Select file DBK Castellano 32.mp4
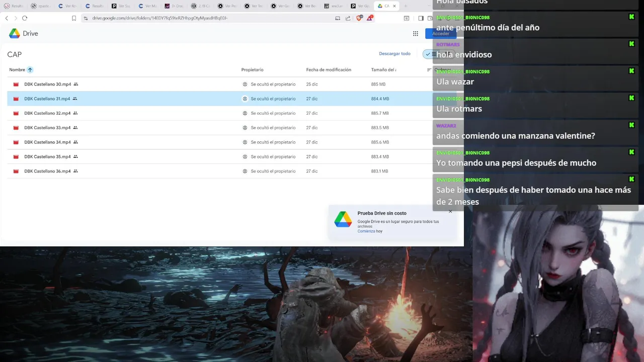The width and height of the screenshot is (644, 362). (x=48, y=114)
